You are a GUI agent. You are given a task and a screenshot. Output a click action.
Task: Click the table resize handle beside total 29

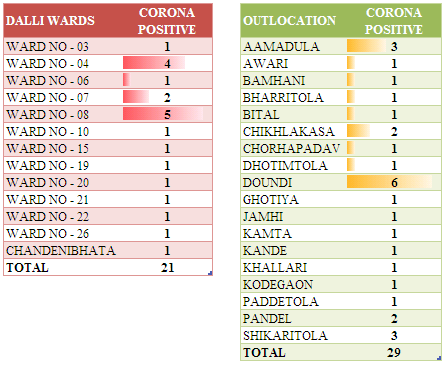coord(439,358)
